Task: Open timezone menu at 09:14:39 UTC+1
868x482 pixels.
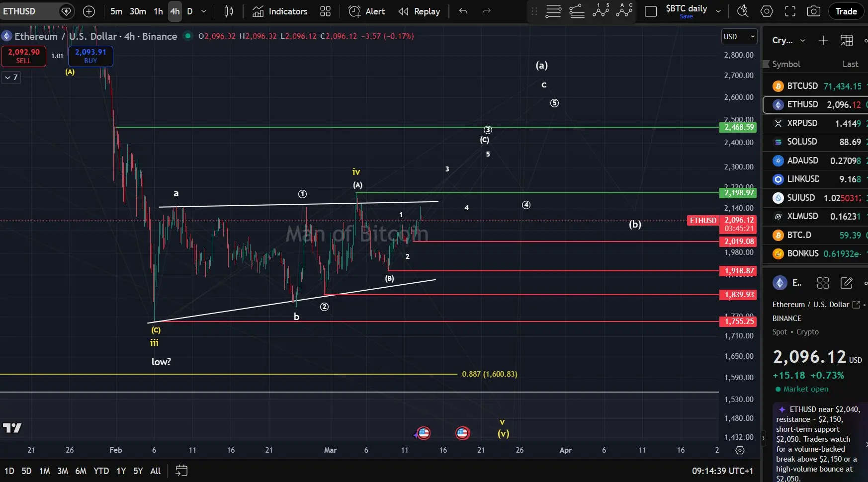Action: pos(722,471)
